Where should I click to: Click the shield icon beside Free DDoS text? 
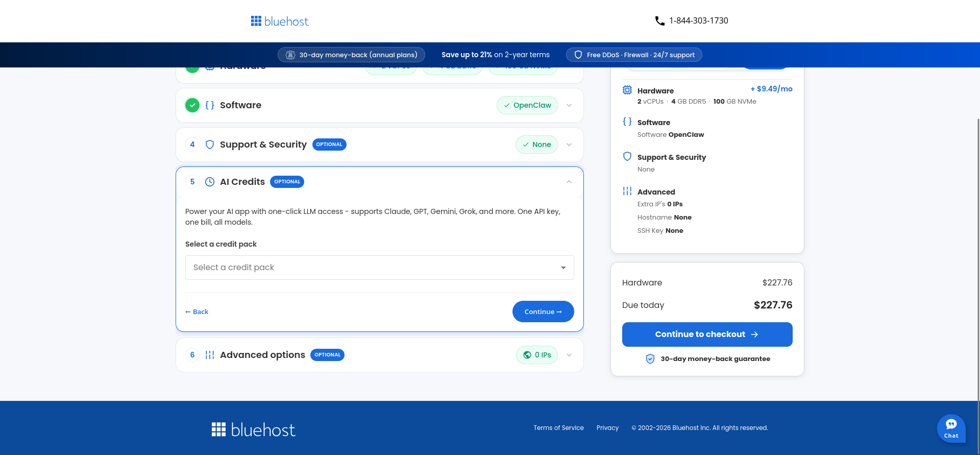578,55
